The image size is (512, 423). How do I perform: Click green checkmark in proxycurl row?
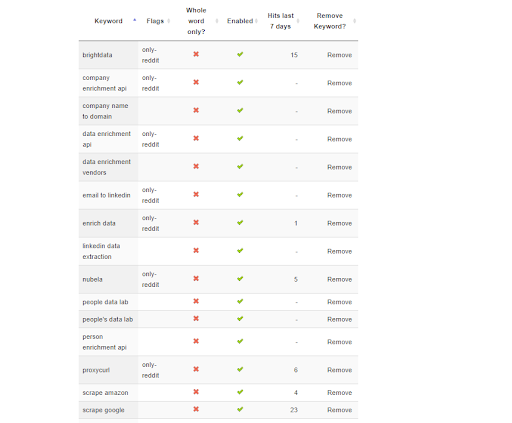[240, 369]
